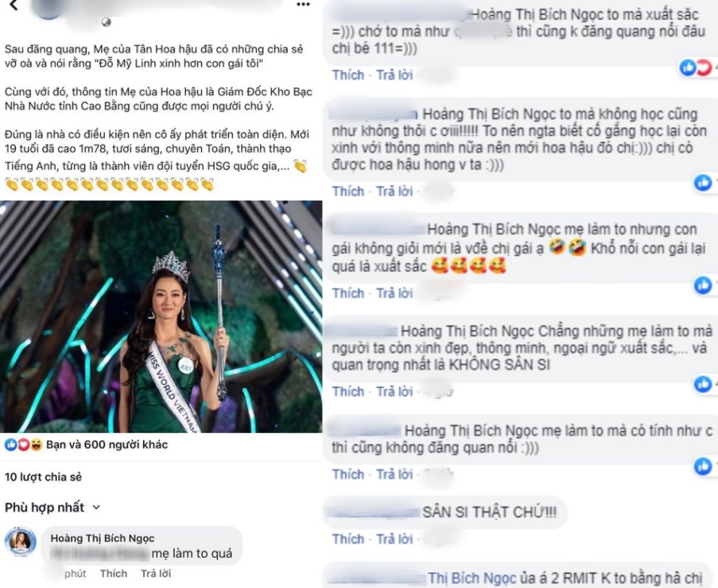
Task: Reply to the 'mẹ làm to quá' comment
Action: click(x=156, y=574)
